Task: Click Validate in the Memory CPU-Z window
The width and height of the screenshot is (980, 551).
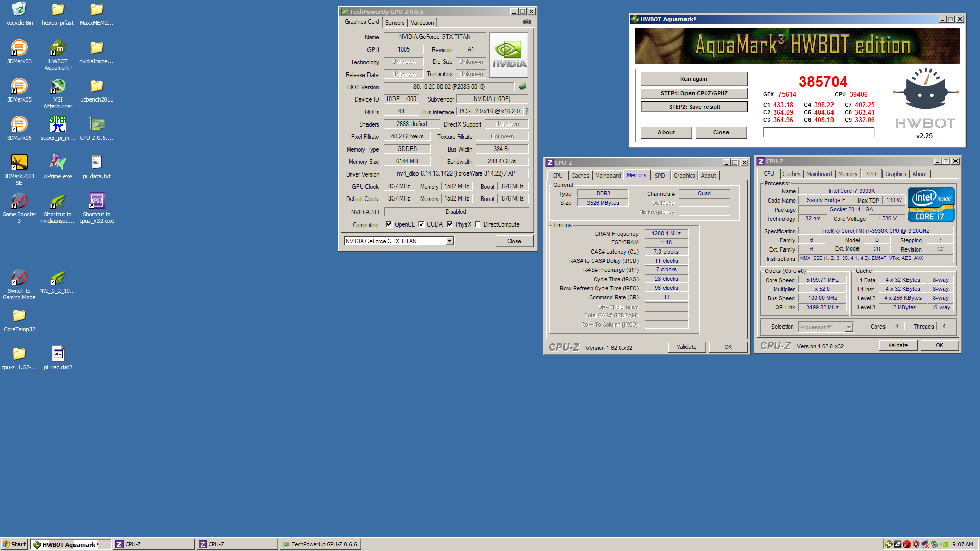Action: click(x=687, y=347)
